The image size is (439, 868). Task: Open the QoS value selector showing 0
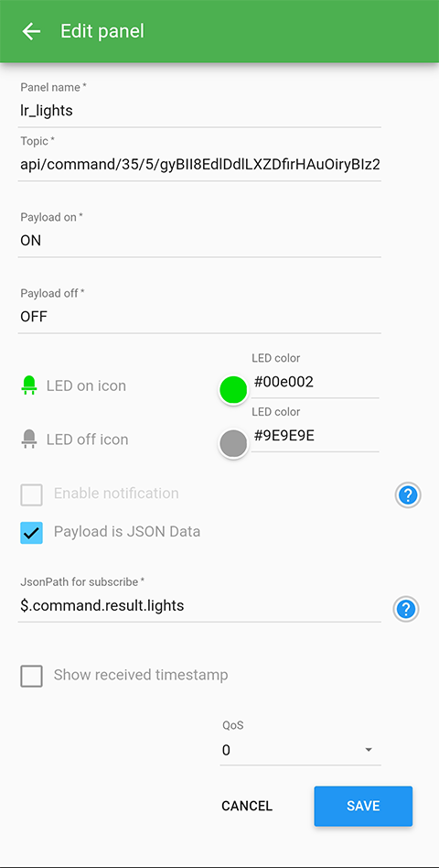coord(300,750)
